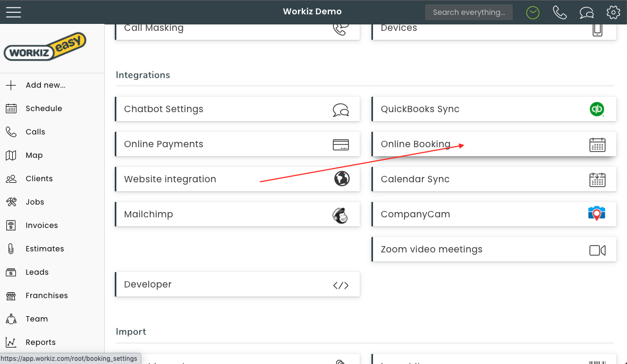Open the settings gear icon

tap(613, 12)
